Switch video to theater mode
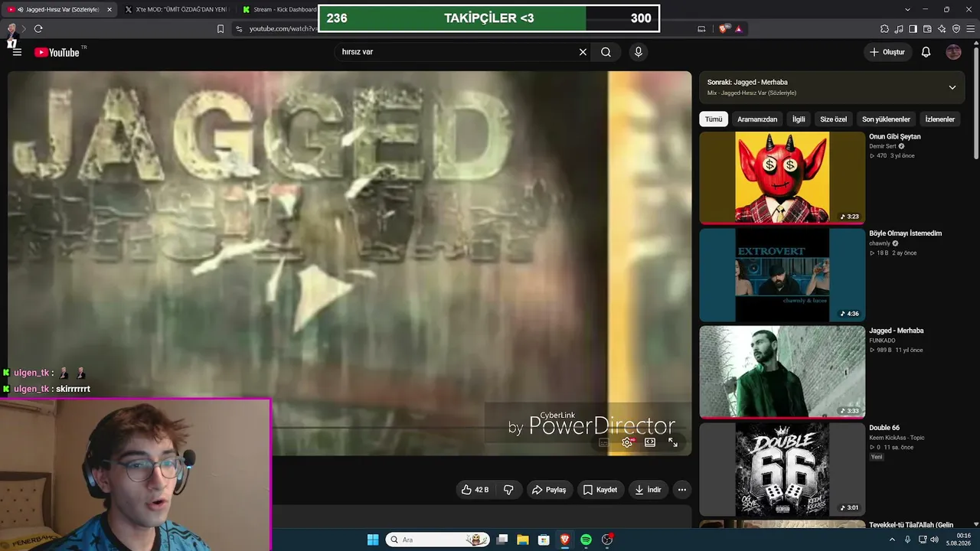980x551 pixels. tap(650, 442)
